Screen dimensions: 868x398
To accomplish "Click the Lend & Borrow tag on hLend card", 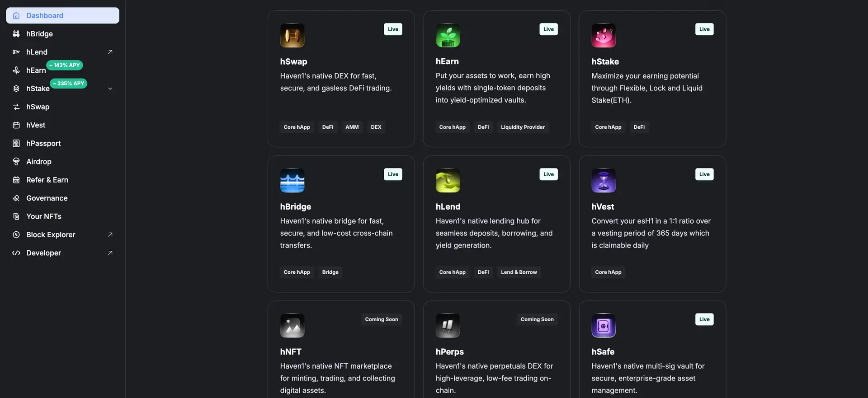I will (519, 272).
